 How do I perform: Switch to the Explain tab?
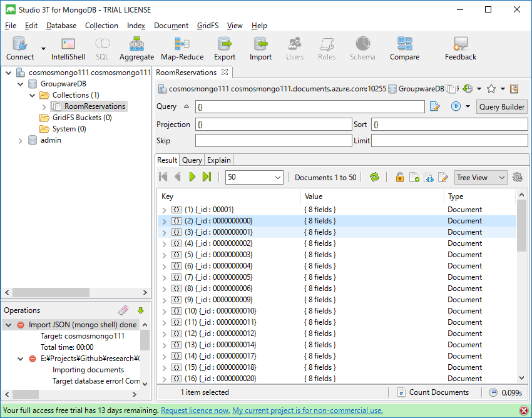tap(219, 160)
